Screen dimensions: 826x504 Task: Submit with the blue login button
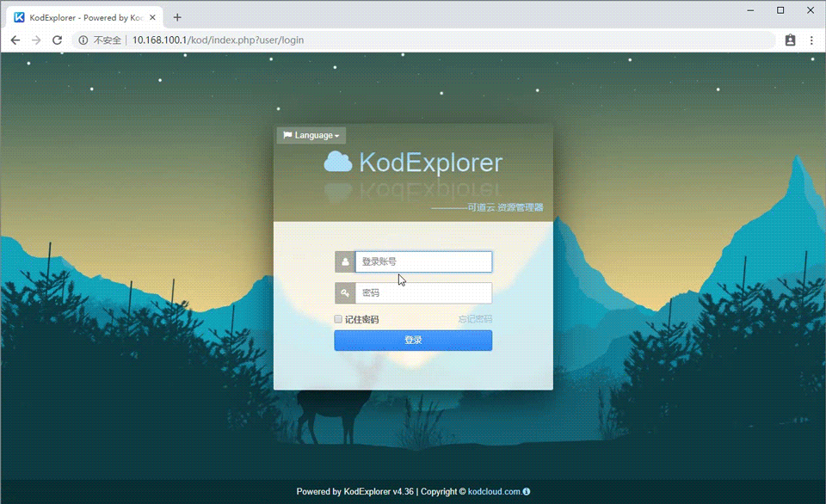413,341
